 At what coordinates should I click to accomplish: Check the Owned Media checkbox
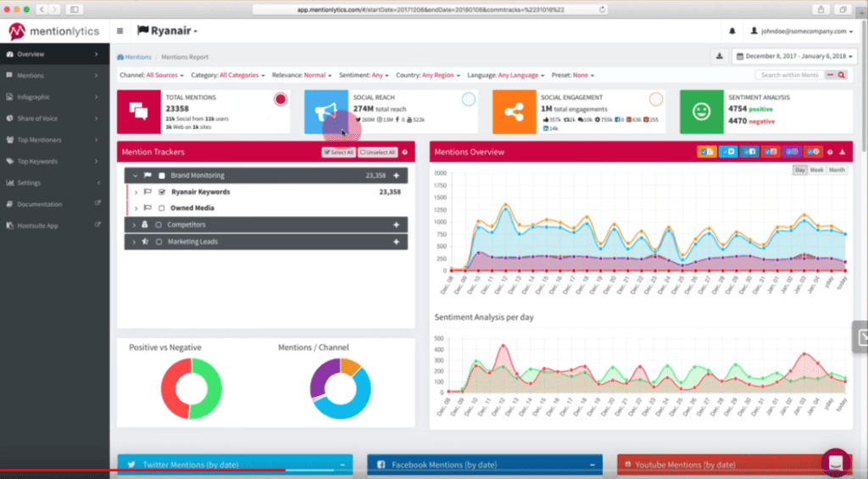(162, 209)
